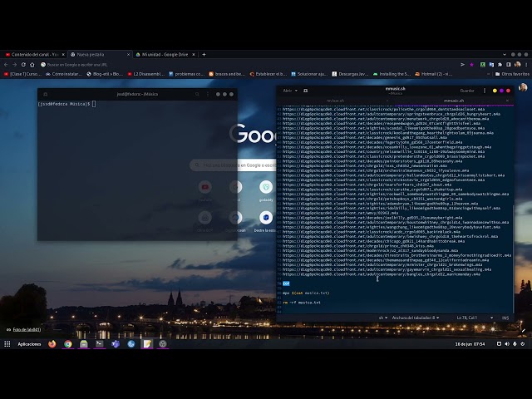The width and height of the screenshot is (532, 399).
Task: Create new document icon in text editor
Action: (305, 91)
